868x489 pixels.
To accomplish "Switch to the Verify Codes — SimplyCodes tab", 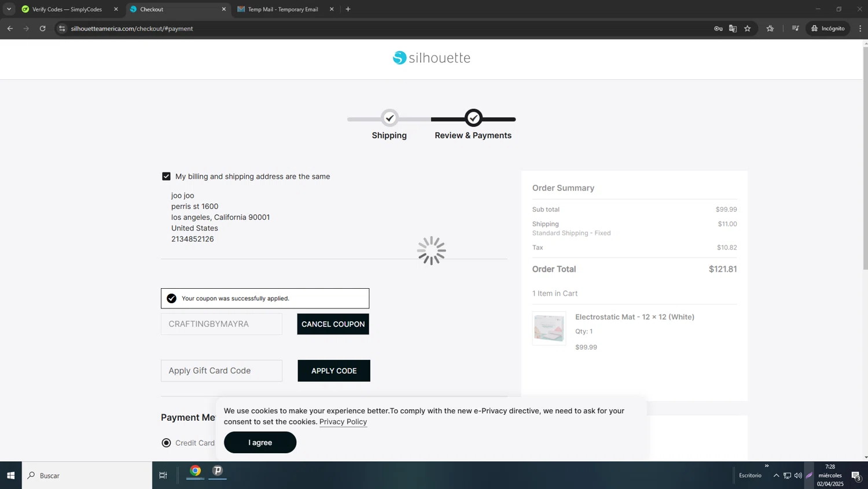I will pos(67,9).
